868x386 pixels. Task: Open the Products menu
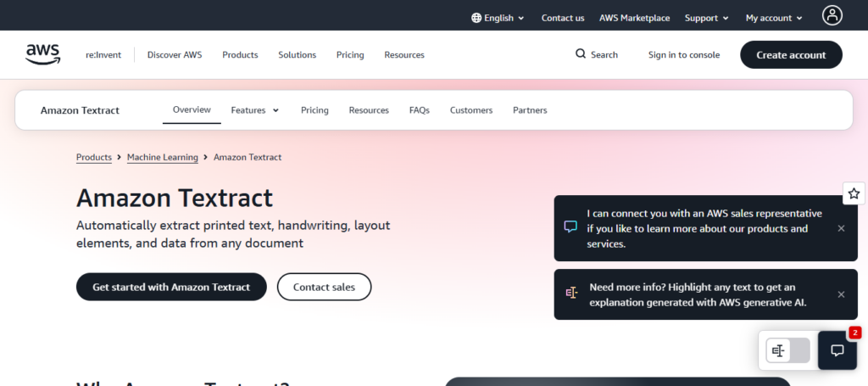pyautogui.click(x=240, y=55)
